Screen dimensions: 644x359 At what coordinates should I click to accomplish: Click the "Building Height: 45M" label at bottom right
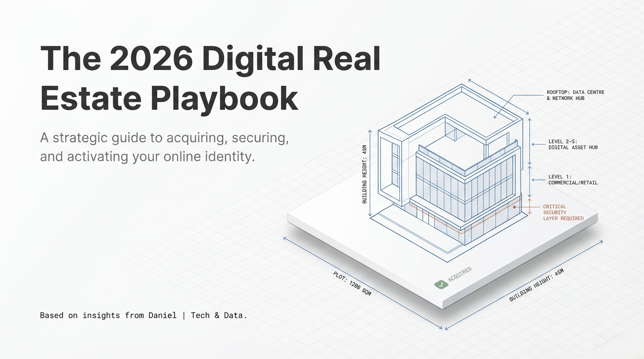coord(536,285)
